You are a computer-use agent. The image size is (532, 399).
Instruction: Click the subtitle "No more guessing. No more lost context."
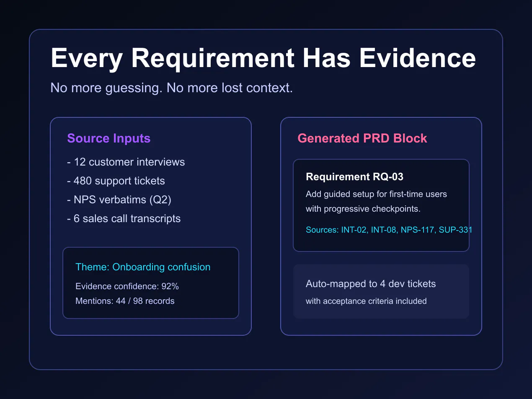(171, 88)
